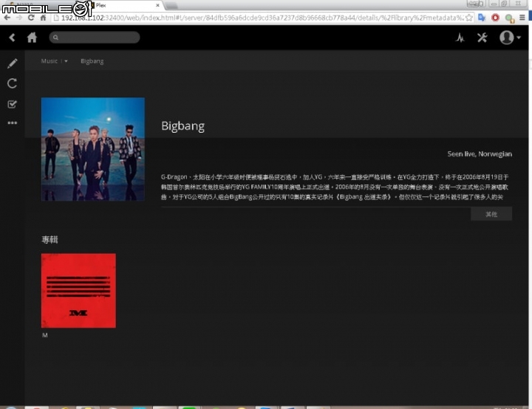Go to browser home page
This screenshot has height=409, width=532.
43,18
